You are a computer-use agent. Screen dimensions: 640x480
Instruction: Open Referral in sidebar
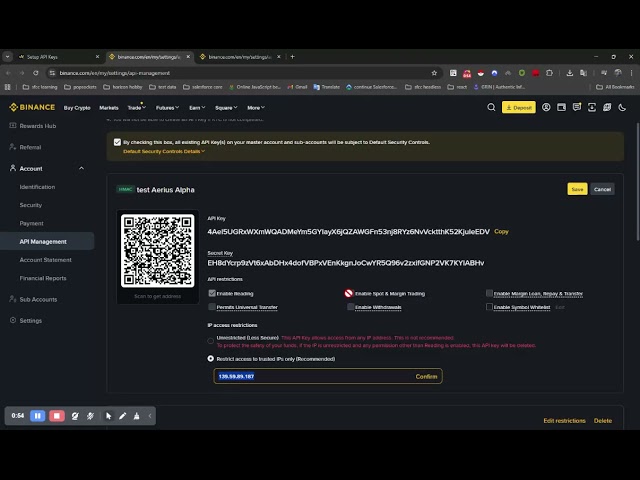(x=25, y=147)
